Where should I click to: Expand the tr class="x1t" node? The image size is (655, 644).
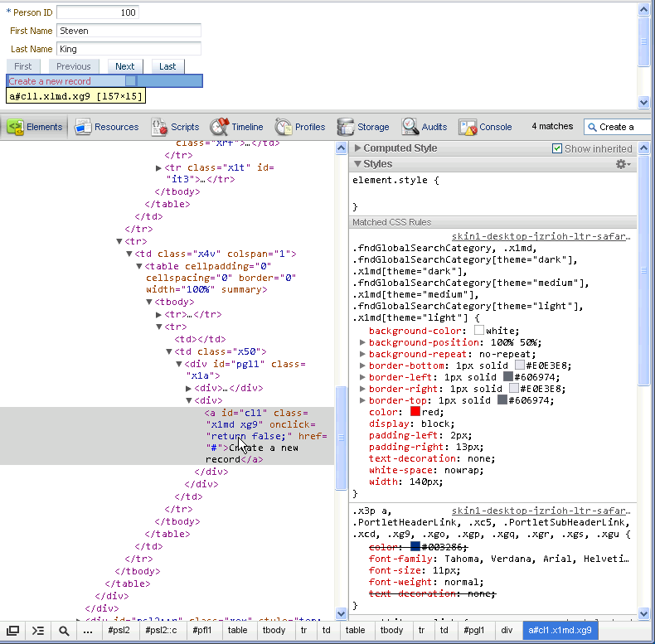158,168
